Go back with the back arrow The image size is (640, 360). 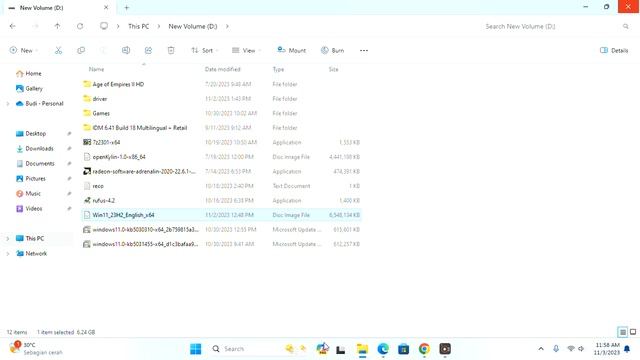[x=13, y=26]
